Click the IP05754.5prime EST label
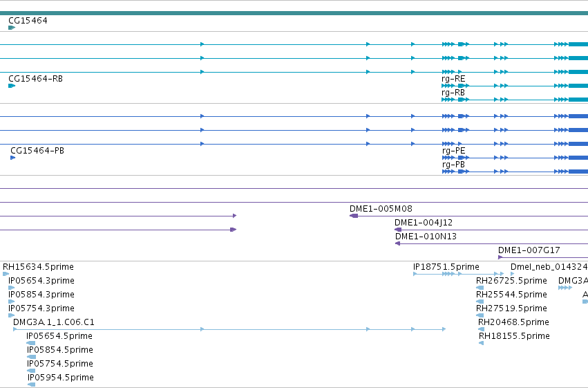The height and width of the screenshot is (388, 588). 60,364
